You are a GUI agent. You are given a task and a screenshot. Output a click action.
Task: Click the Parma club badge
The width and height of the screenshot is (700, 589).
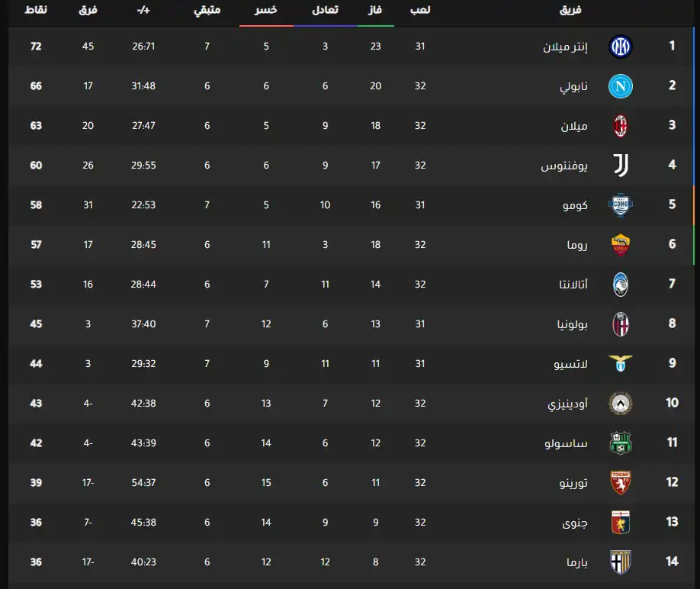click(621, 562)
